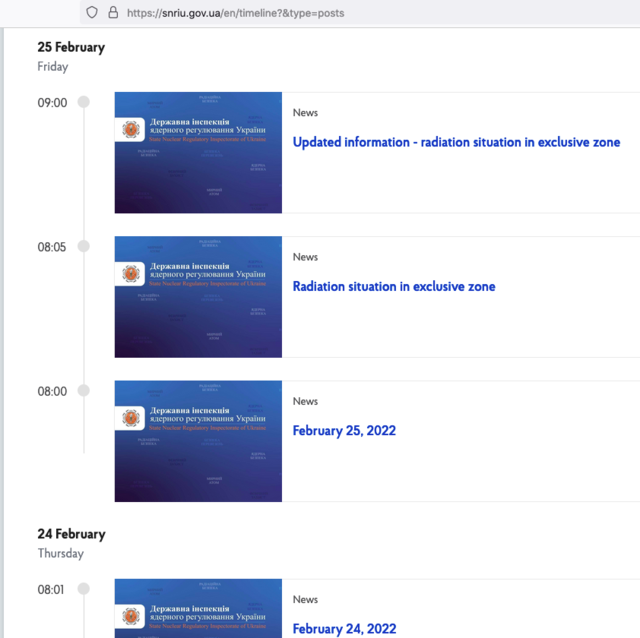The width and height of the screenshot is (640, 638).
Task: Open the 'February 25, 2022' news post
Action: (344, 431)
